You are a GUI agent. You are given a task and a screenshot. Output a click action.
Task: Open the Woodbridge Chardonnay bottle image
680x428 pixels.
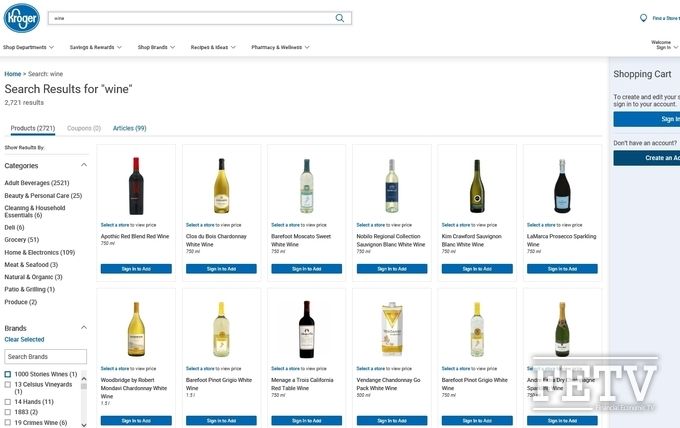[x=136, y=329]
